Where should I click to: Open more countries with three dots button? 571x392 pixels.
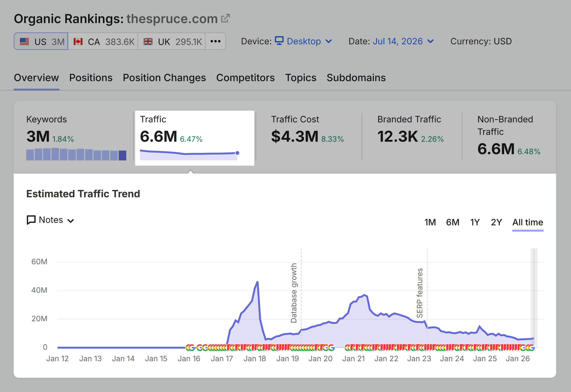[216, 41]
